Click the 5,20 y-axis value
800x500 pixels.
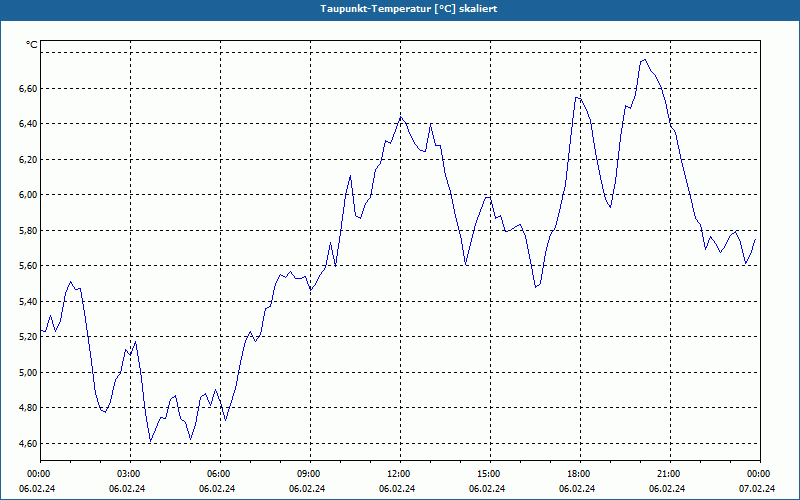pos(28,336)
